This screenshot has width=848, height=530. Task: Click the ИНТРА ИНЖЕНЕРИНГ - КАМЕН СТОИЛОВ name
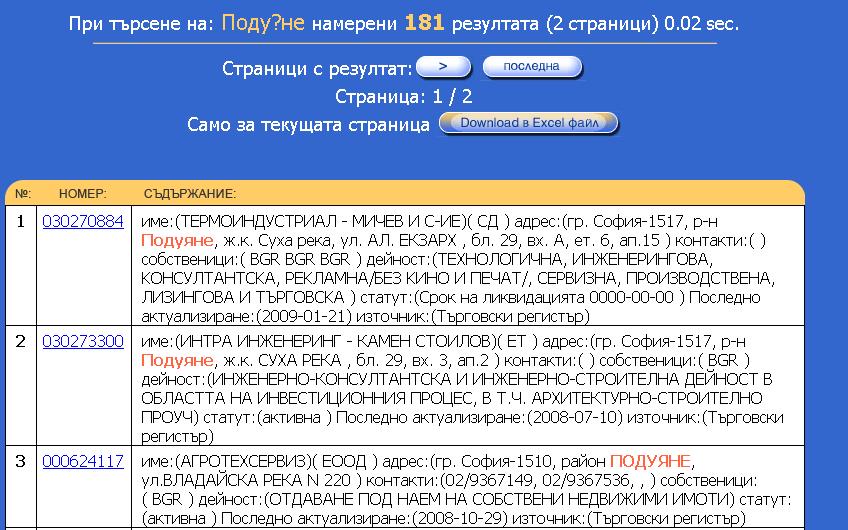click(x=335, y=341)
